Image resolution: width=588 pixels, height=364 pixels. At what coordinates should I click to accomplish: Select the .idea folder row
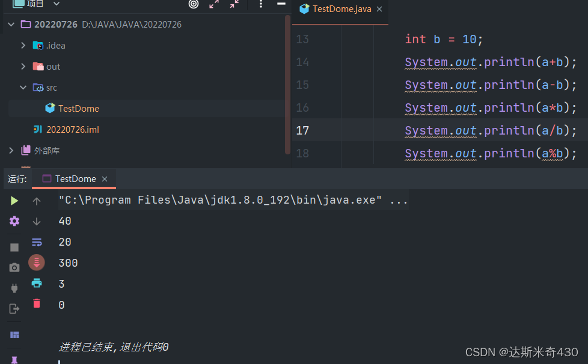[x=49, y=46]
